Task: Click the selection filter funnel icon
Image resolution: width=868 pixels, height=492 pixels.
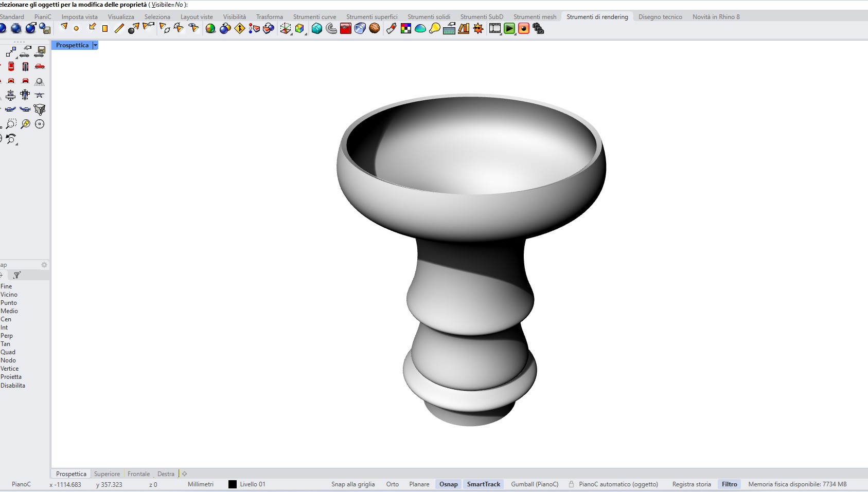Action: (x=16, y=276)
